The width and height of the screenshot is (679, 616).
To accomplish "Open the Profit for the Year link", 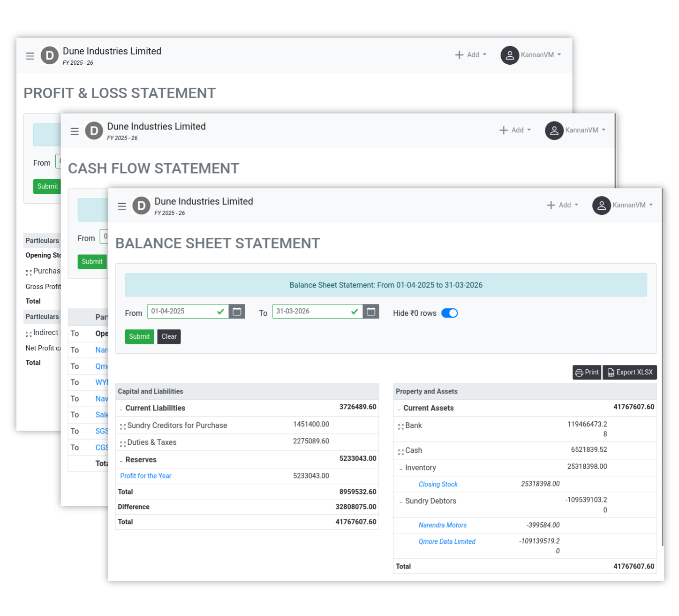I will point(145,476).
